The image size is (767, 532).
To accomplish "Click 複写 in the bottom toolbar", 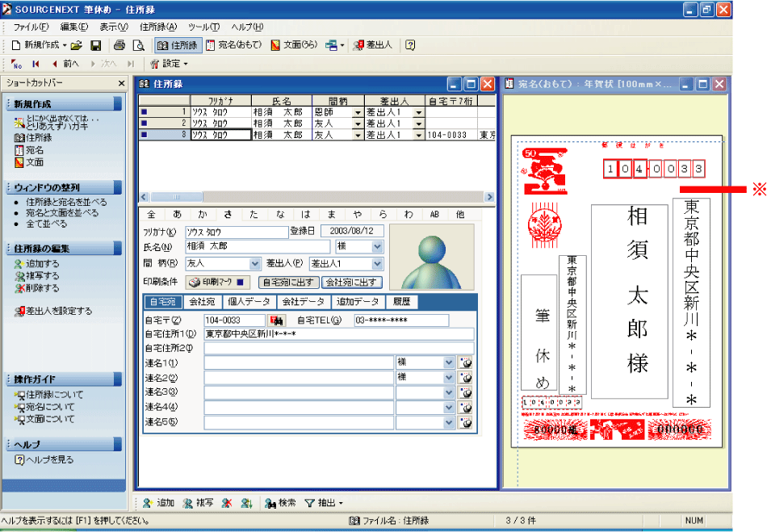I will 198,503.
